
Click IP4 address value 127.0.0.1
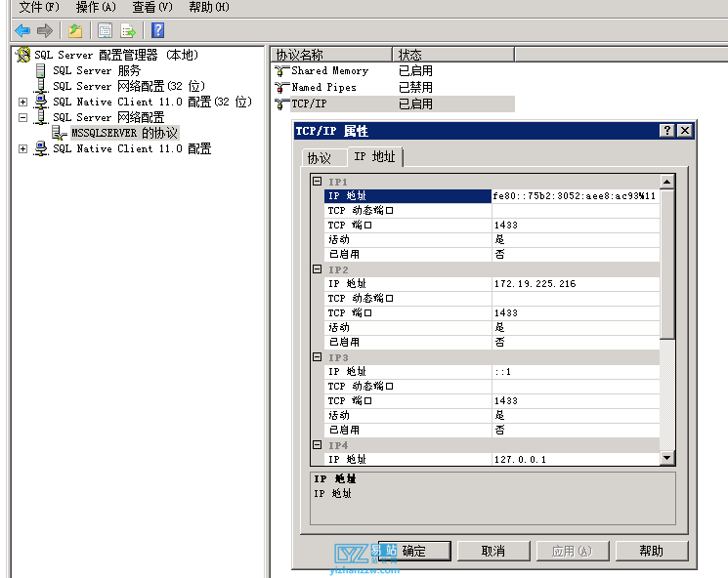[x=576, y=459]
